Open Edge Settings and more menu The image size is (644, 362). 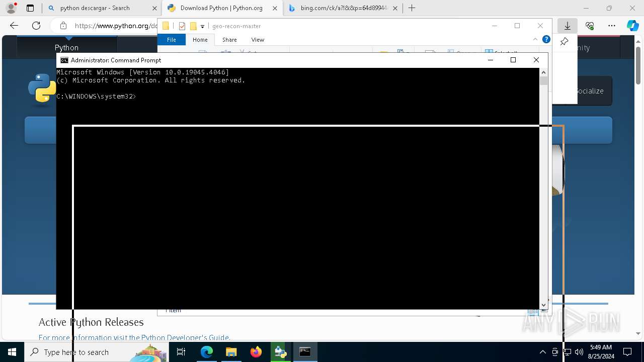point(611,26)
